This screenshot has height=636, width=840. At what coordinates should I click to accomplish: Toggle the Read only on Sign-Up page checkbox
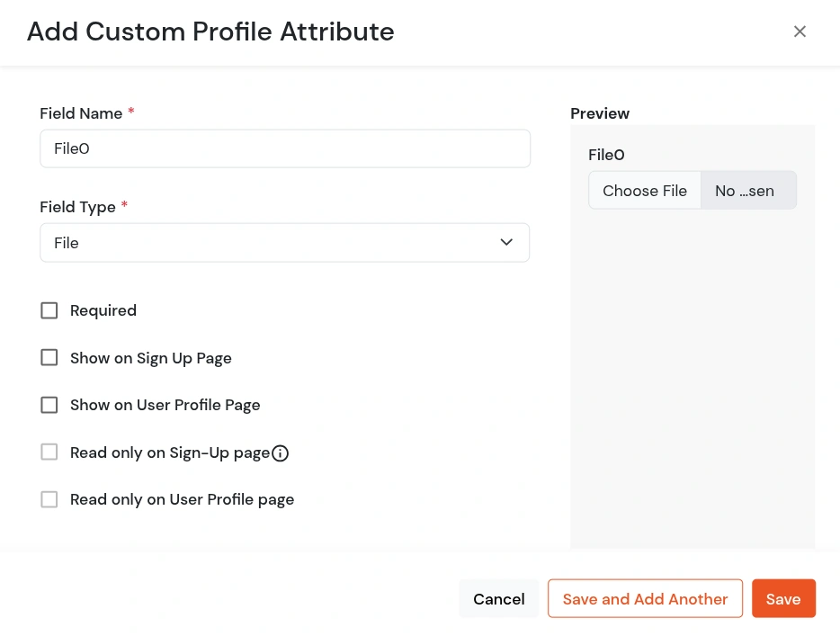coord(49,452)
